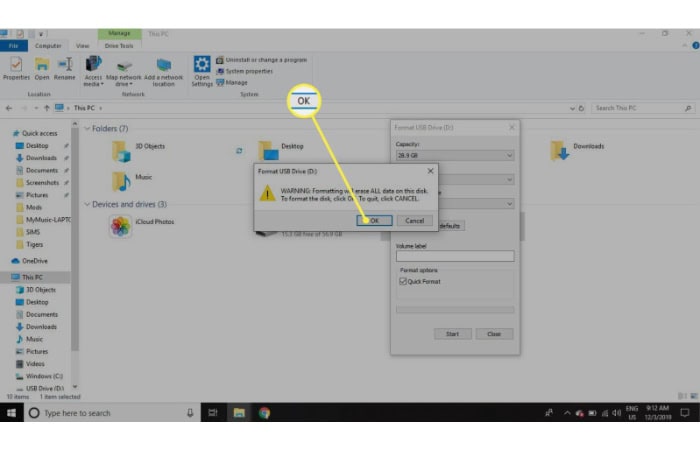Screen dimensions: 700x450
Task: Open the Quick Access Toolbar dropdown arrow
Action: tap(41, 34)
